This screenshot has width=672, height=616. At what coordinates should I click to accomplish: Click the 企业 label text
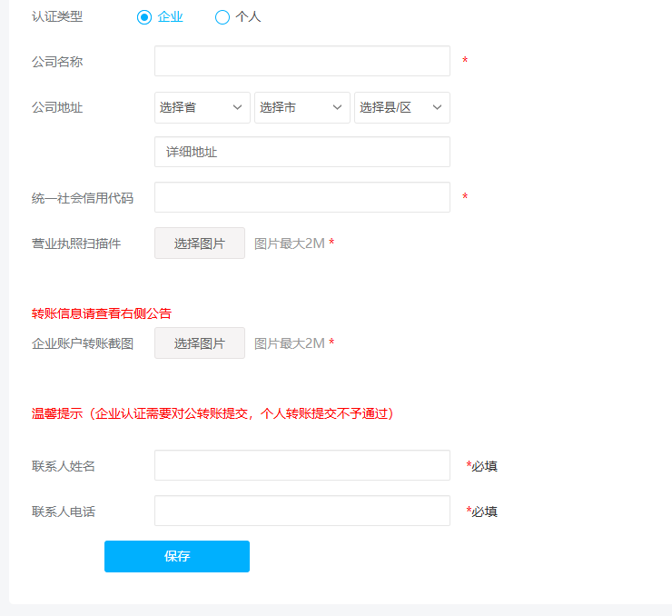tap(170, 17)
